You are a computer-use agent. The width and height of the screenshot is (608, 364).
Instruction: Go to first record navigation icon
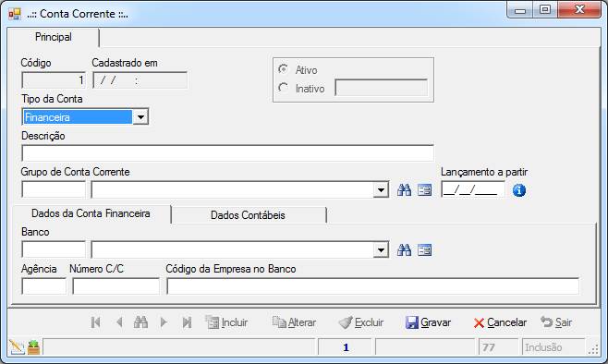click(x=96, y=322)
